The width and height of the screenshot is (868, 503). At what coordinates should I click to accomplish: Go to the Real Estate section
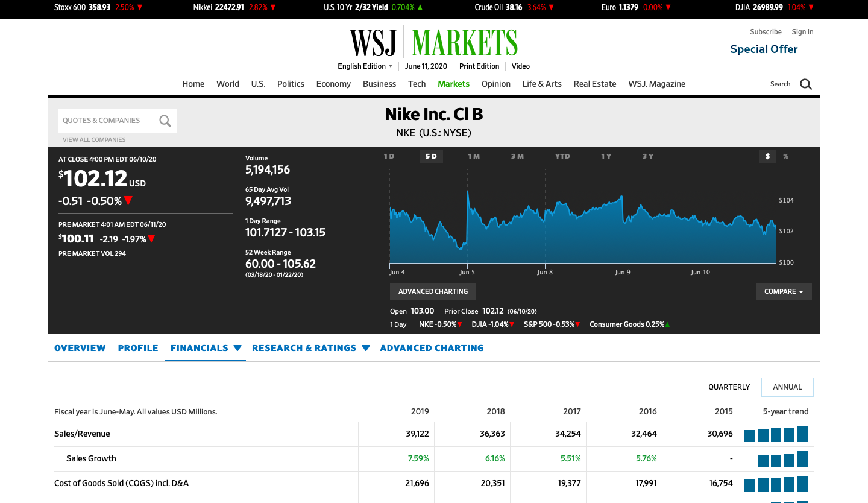coord(595,84)
